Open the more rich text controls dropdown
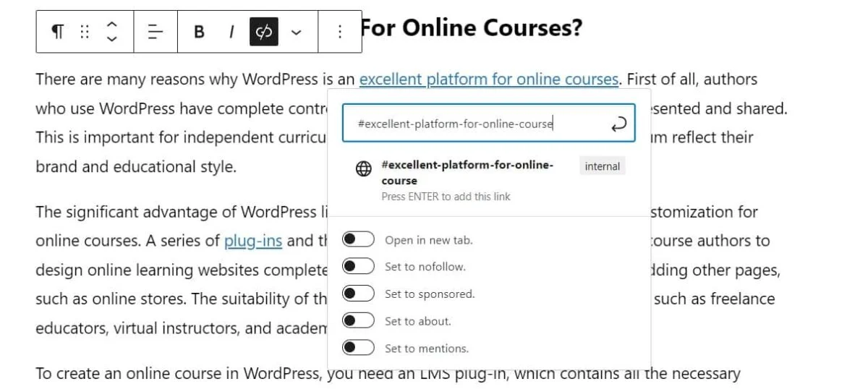 tap(295, 32)
